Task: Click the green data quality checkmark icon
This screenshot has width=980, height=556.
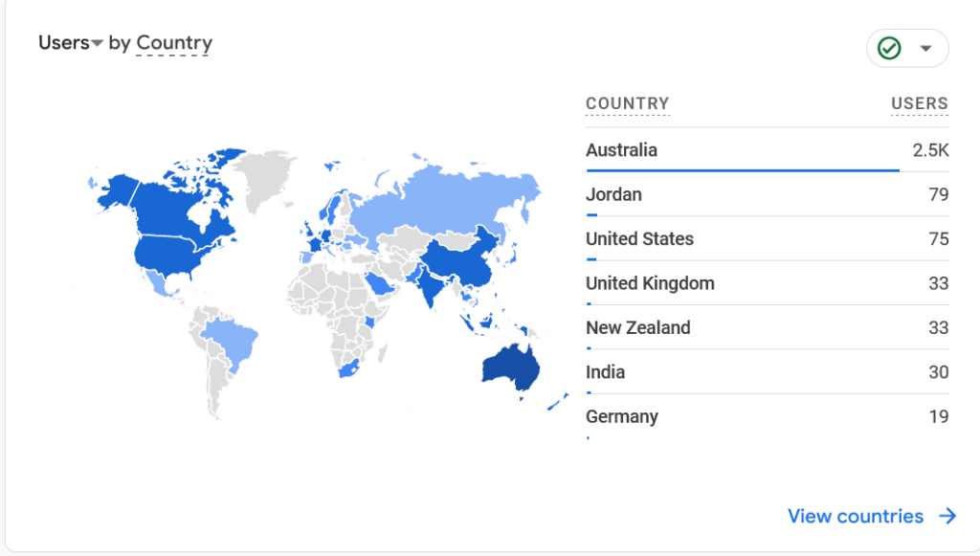Action: pyautogui.click(x=890, y=48)
